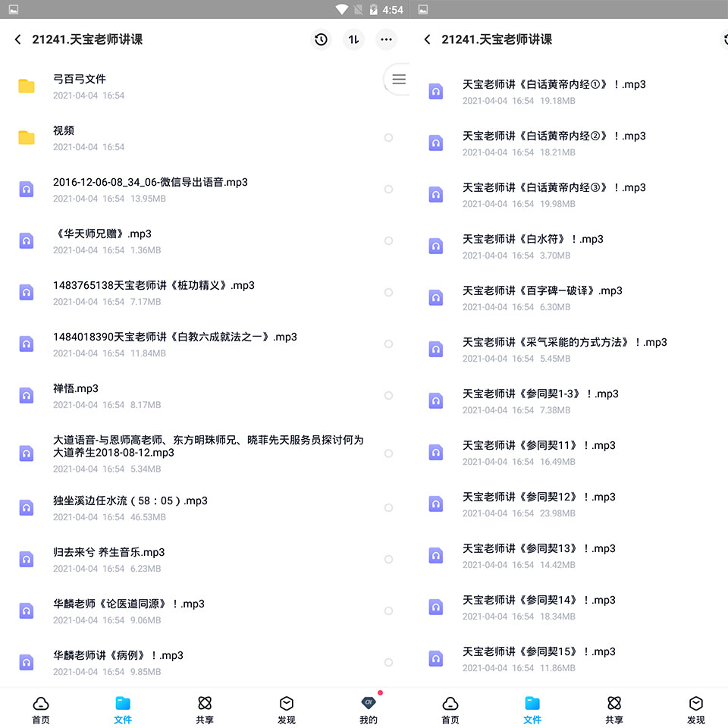Viewport: 728px width, 728px height.
Task: Tap the audio icon of 《参同契11》
Action: click(435, 452)
